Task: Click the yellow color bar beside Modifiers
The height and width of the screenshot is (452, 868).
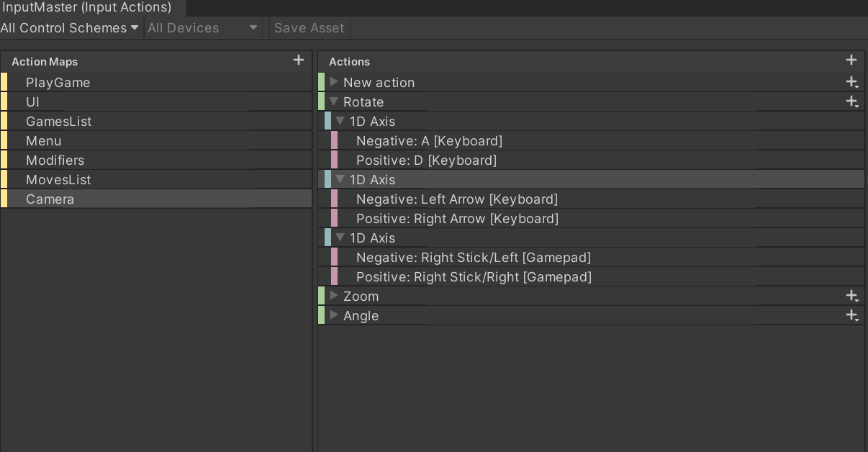Action: pos(4,161)
